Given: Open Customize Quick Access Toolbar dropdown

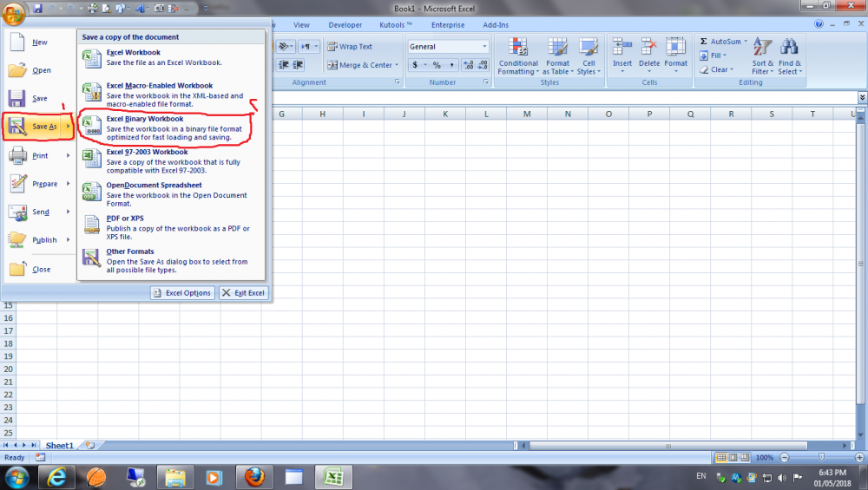Looking at the screenshot, I should [206, 9].
